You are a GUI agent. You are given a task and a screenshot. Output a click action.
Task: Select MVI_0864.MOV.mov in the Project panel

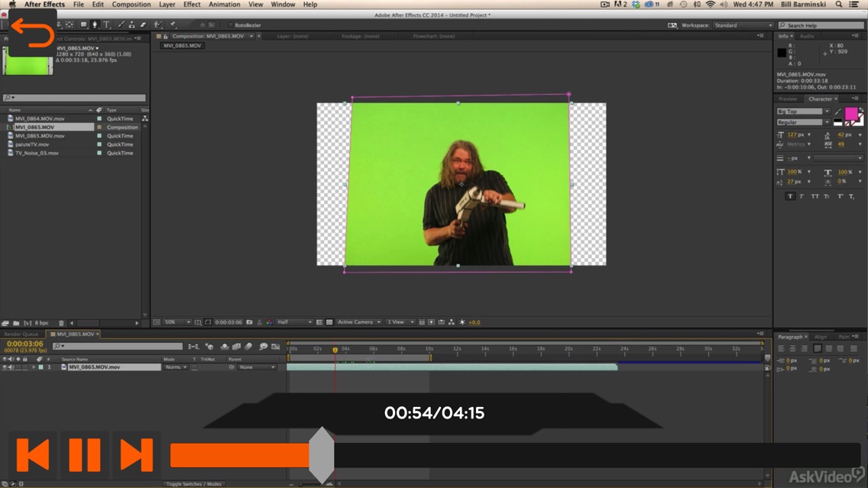40,118
